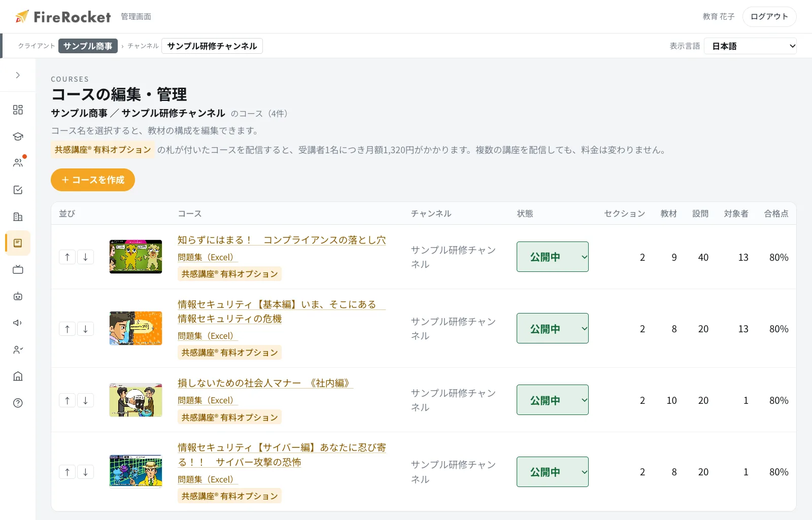Viewport: 812px width, 520px height.
Task: Open the checkbox task icon in sidebar
Action: click(18, 190)
